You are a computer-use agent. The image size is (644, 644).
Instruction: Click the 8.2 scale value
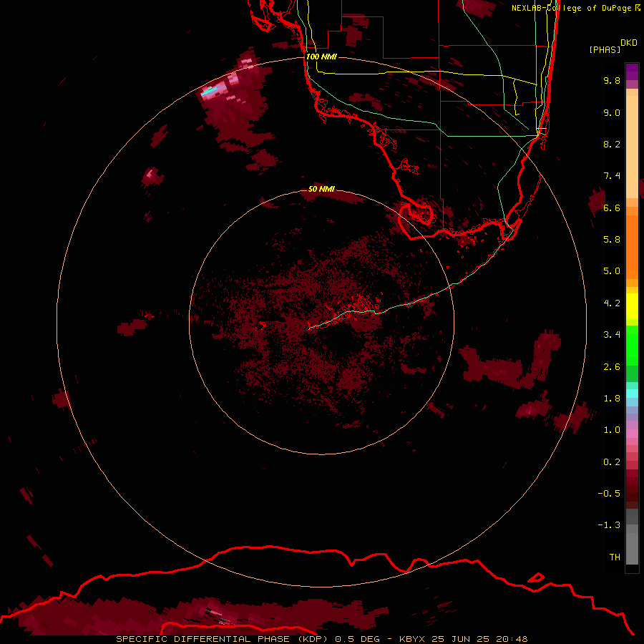coord(612,144)
